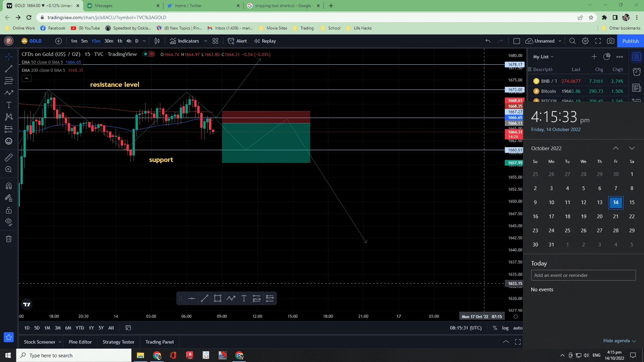Toggle stay in drawing mode

[x=9, y=198]
